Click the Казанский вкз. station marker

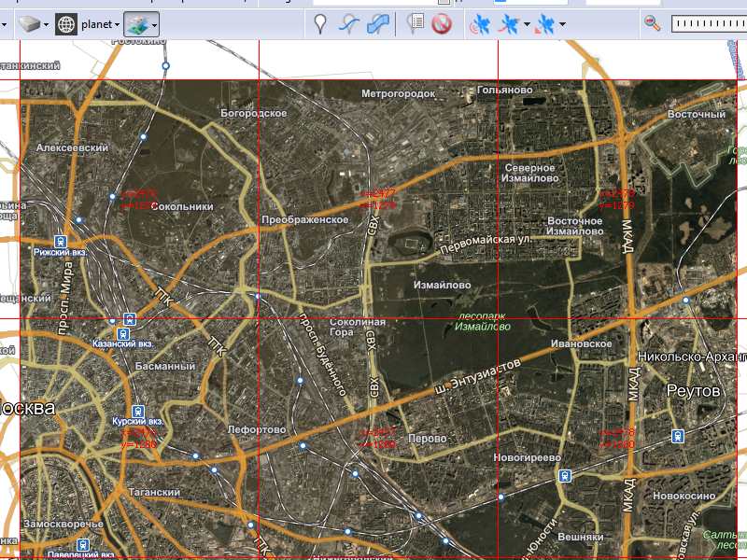click(x=122, y=333)
